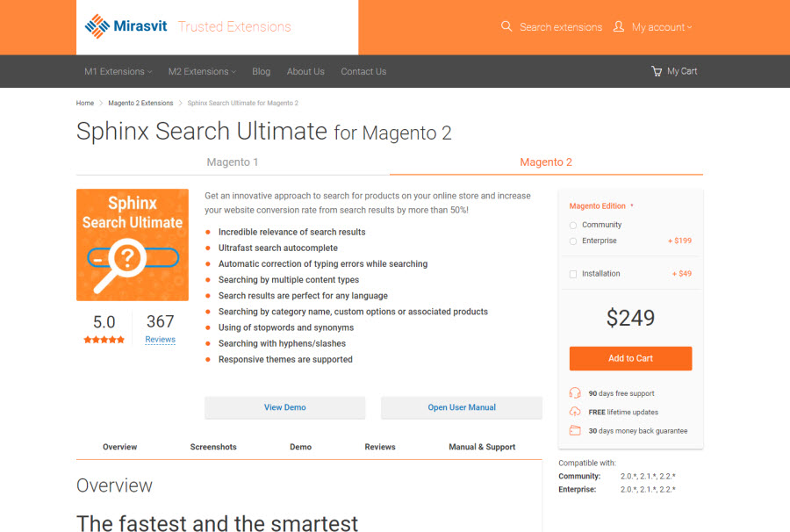Click the search magnifier icon
Screen dimensions: 790x532
click(x=506, y=26)
